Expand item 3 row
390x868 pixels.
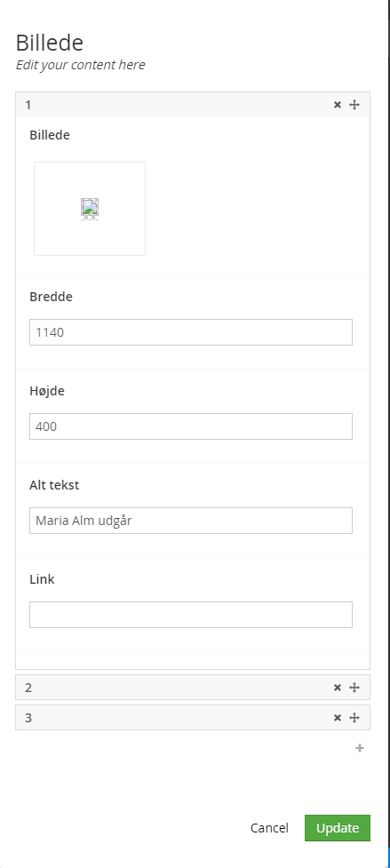(193, 718)
